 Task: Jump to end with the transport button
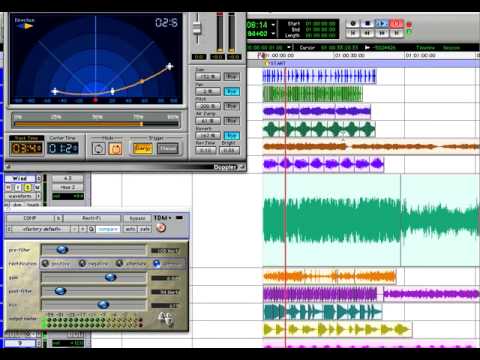click(396, 33)
